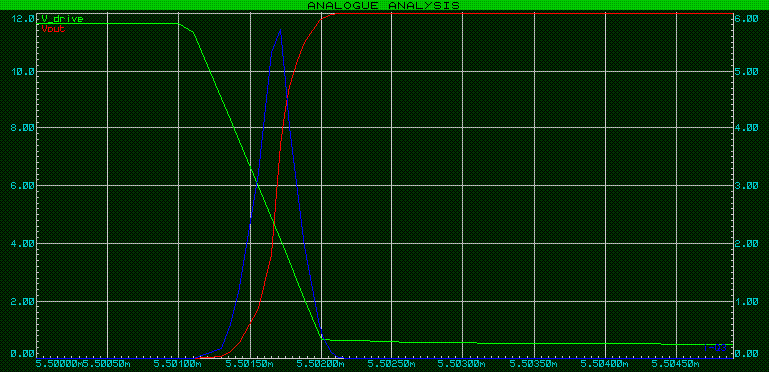The image size is (769, 372).
Task: Select the V_drive trace label
Action: (62, 19)
